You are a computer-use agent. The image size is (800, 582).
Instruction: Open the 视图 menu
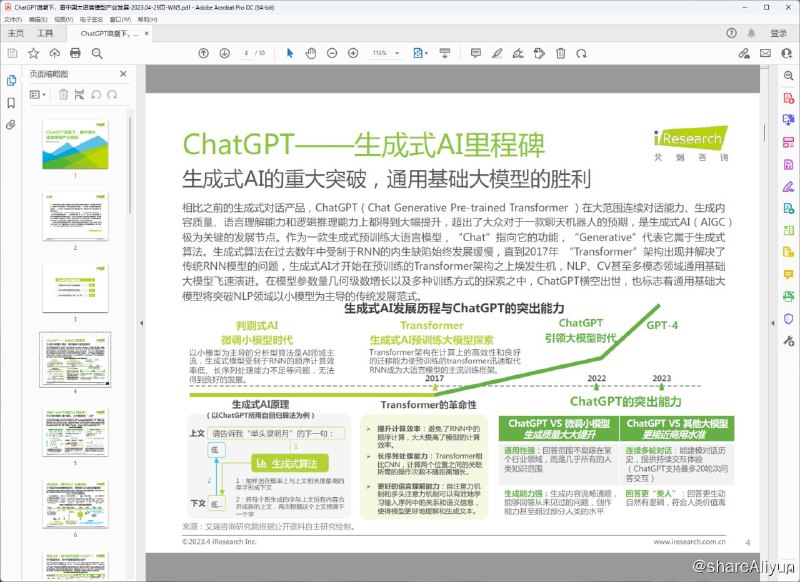pos(64,21)
